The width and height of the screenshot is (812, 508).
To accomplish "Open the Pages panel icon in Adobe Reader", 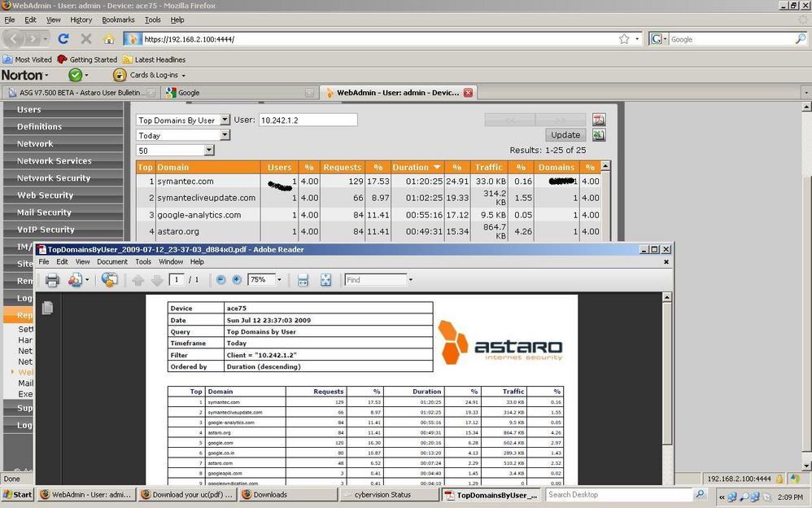I will point(47,308).
